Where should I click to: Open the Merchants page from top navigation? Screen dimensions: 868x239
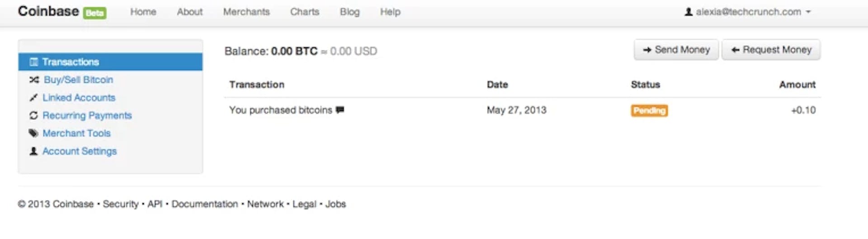point(246,12)
